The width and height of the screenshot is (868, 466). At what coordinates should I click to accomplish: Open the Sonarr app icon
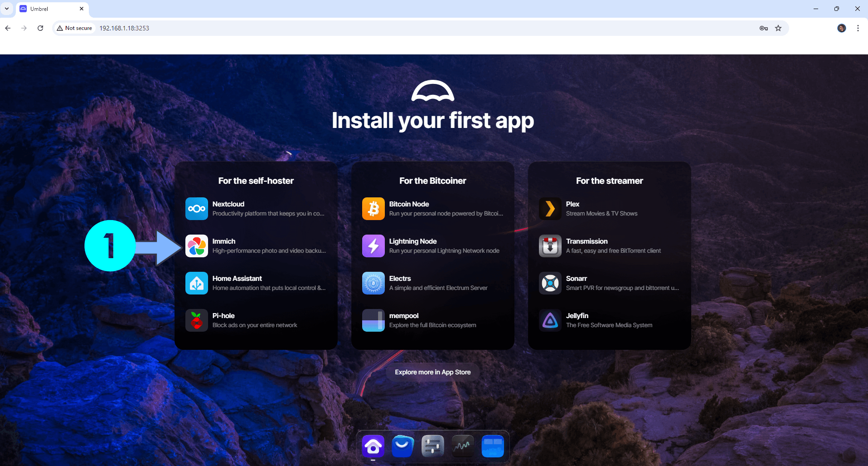point(550,283)
